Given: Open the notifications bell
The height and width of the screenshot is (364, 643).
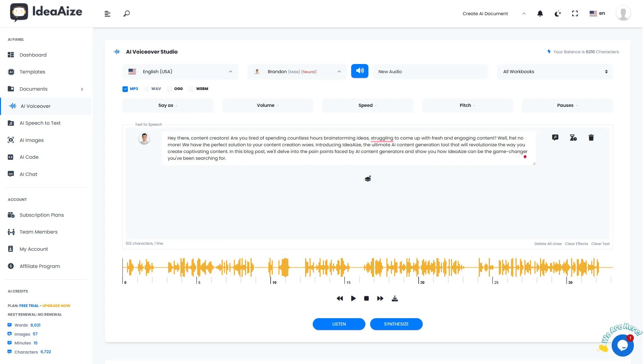Looking at the screenshot, I should click(x=540, y=13).
